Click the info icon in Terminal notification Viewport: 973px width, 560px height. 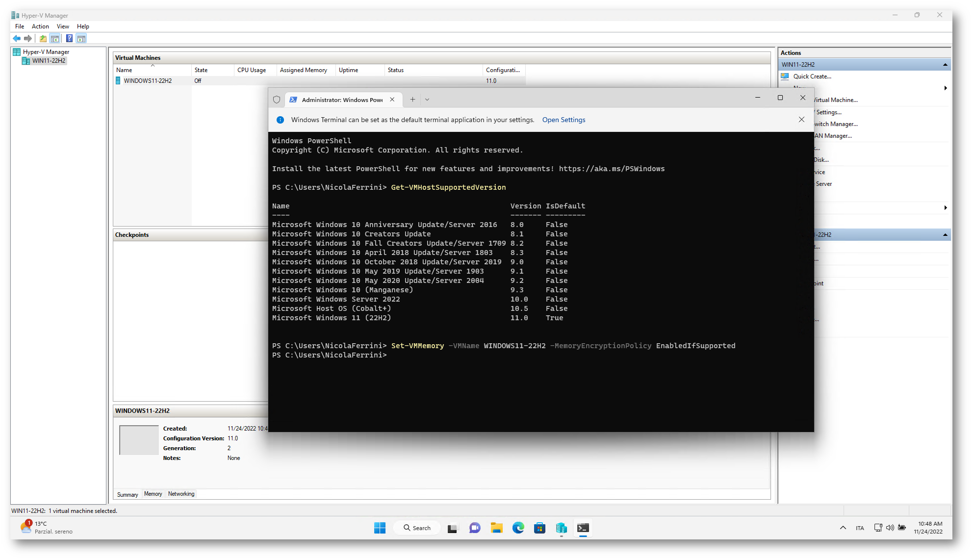[280, 120]
